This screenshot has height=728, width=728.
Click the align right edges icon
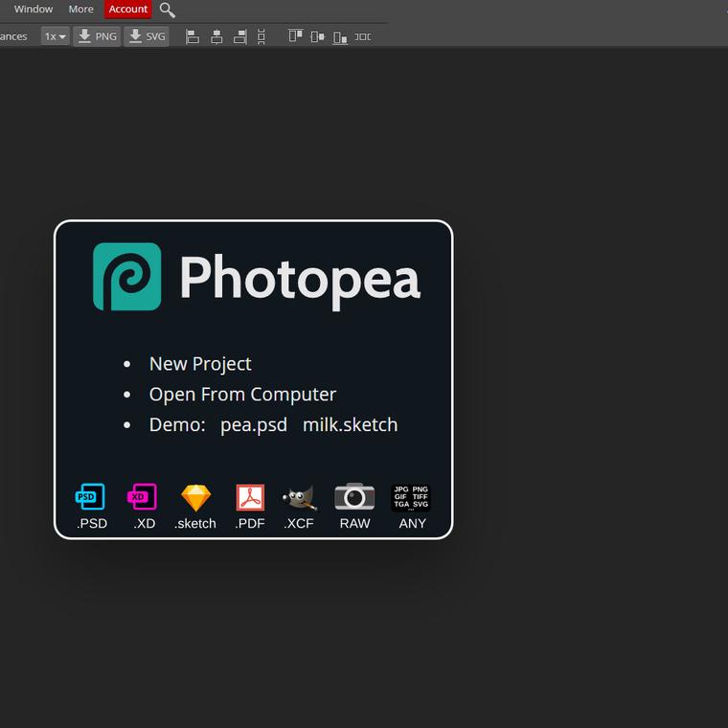(x=239, y=36)
